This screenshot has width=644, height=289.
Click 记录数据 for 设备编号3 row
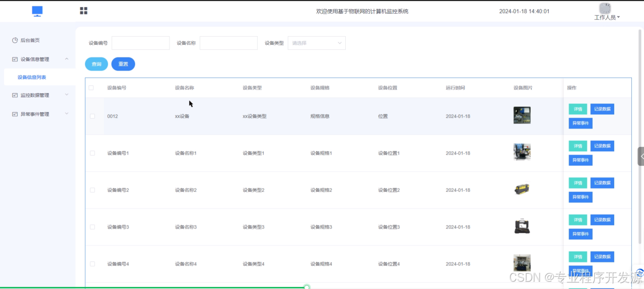tap(602, 220)
